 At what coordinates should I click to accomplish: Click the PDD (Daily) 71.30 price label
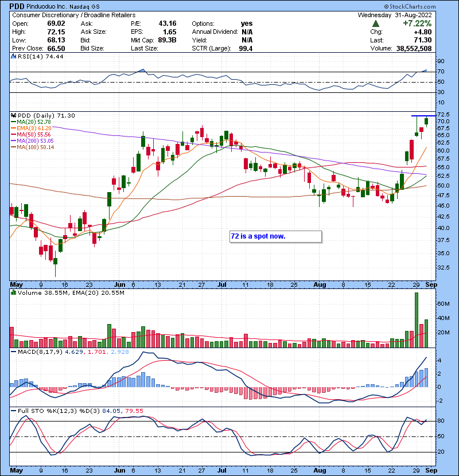point(46,115)
